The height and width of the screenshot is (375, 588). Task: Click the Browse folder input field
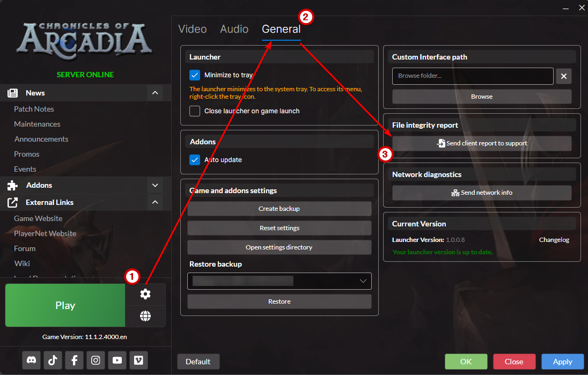pos(472,76)
